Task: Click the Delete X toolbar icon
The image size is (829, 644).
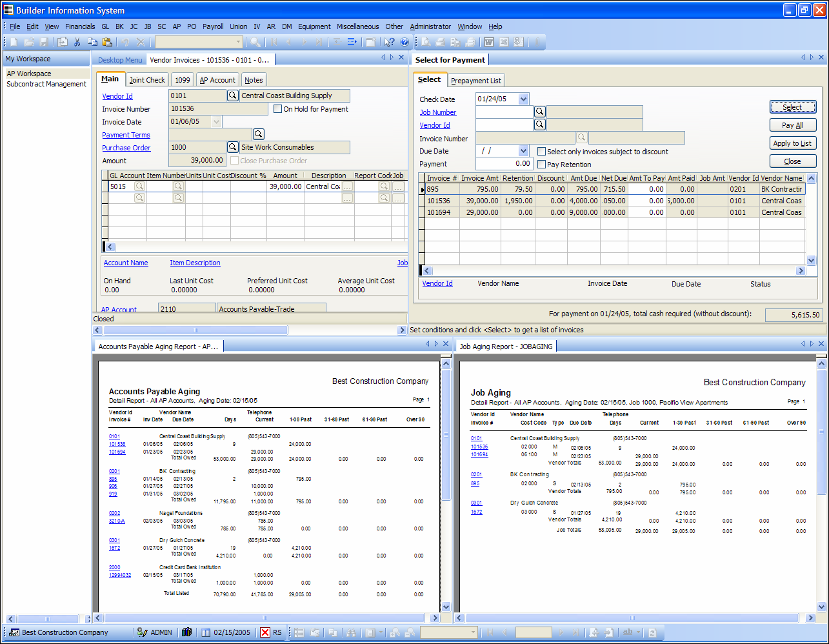Action: pyautogui.click(x=140, y=42)
